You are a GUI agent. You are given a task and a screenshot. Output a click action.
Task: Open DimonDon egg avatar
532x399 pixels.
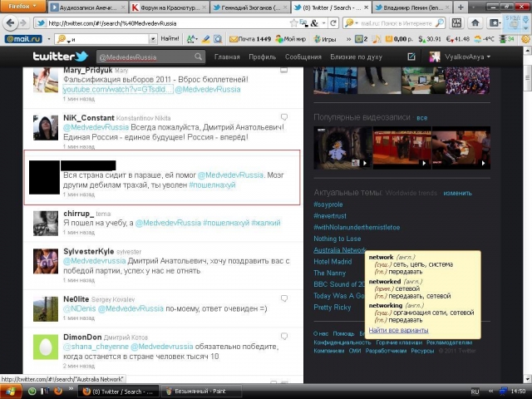(x=46, y=347)
